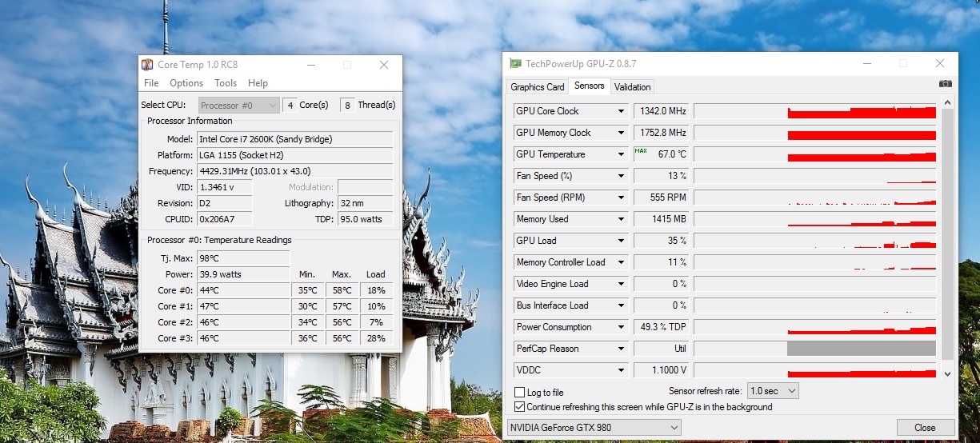
Task: Open the NVIDIA GeForce GTX 980 selector
Action: click(594, 428)
